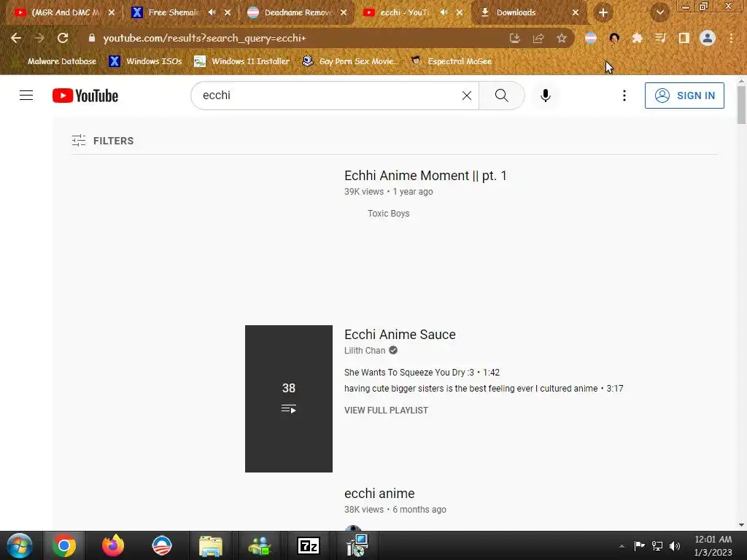The image size is (747, 560).
Task: Submit search with the magnifier button
Action: [502, 96]
